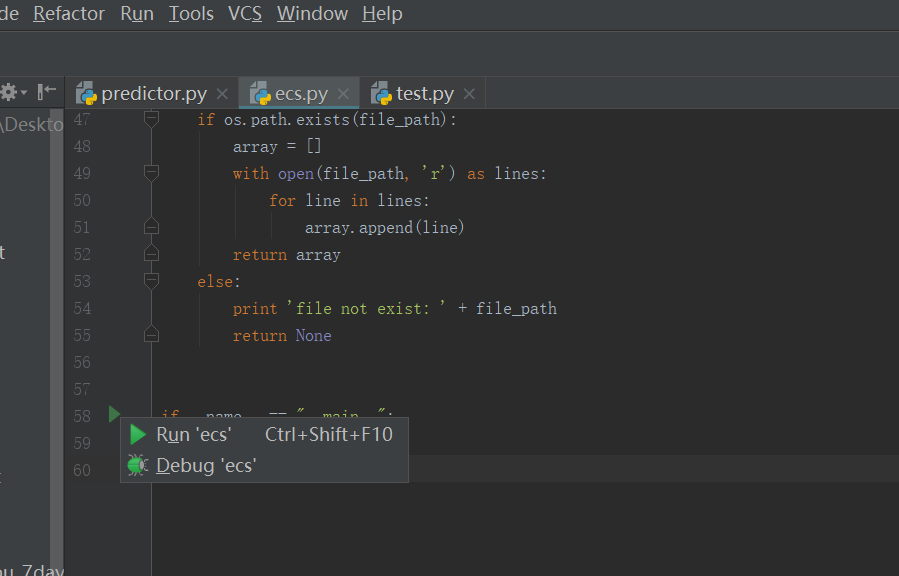Choose Run 'ecs' from popup
Screen dimensions: 899x576
pos(264,434)
